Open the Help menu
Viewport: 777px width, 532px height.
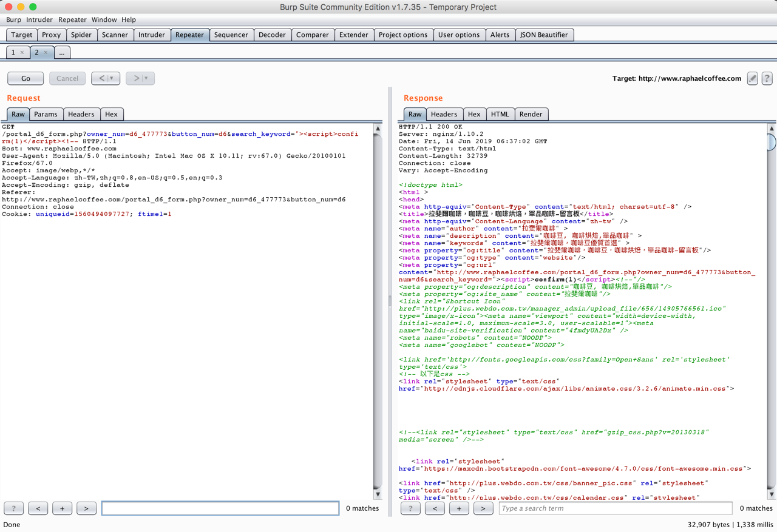[129, 20]
